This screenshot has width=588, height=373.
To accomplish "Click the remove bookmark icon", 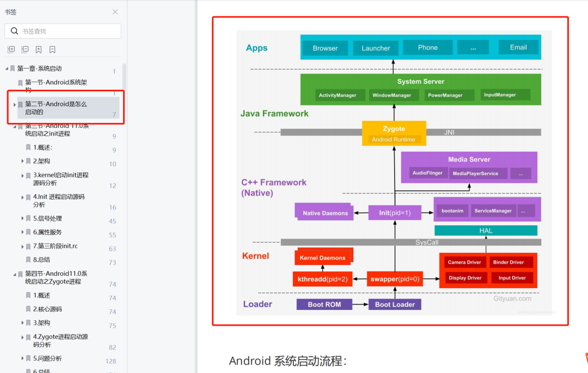I will click(x=52, y=49).
